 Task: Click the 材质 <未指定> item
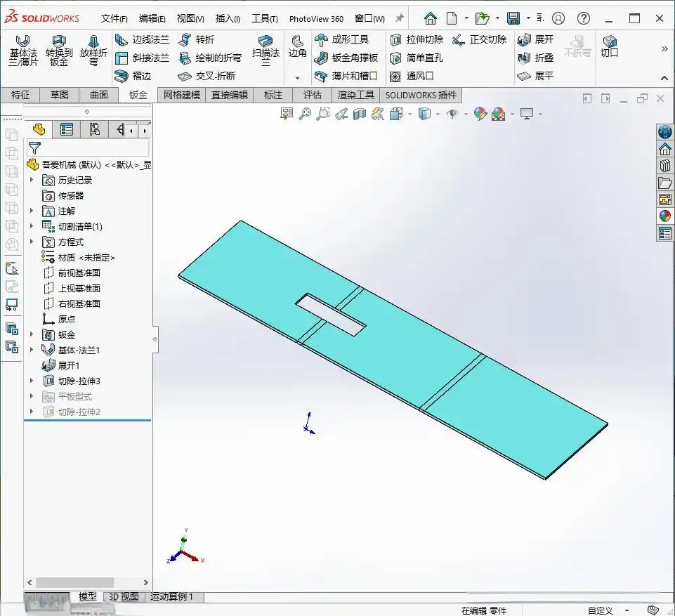click(79, 257)
